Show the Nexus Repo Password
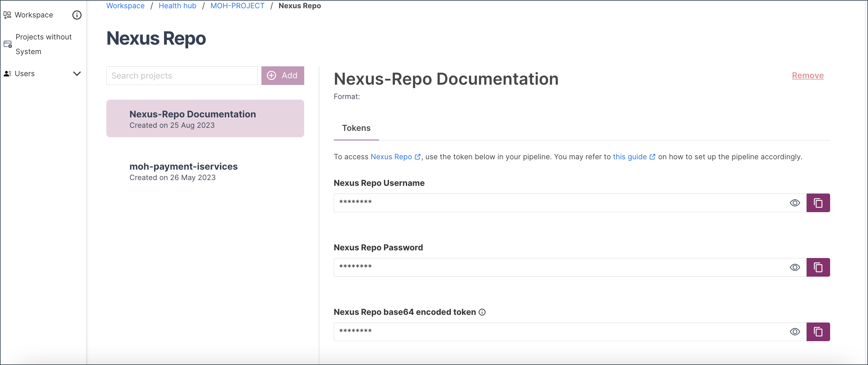The width and height of the screenshot is (868, 365). point(795,267)
